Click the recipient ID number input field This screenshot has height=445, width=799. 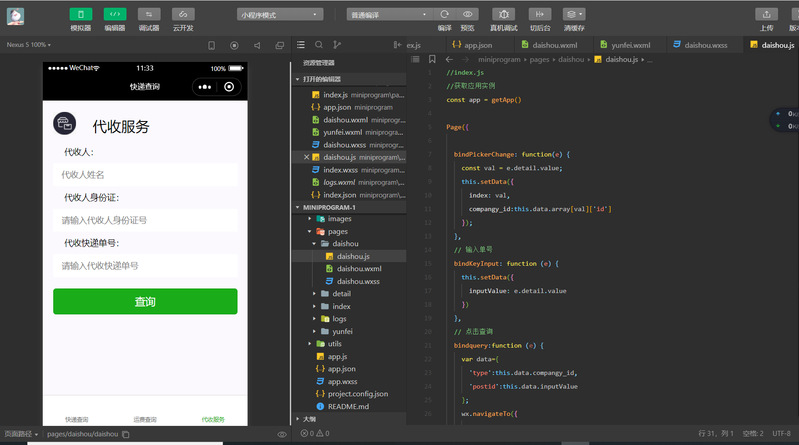145,220
